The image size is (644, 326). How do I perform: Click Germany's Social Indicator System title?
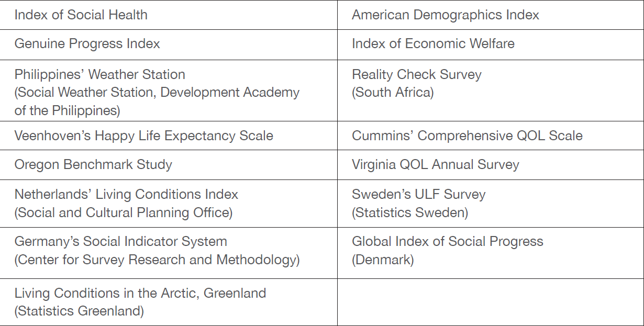[120, 242]
